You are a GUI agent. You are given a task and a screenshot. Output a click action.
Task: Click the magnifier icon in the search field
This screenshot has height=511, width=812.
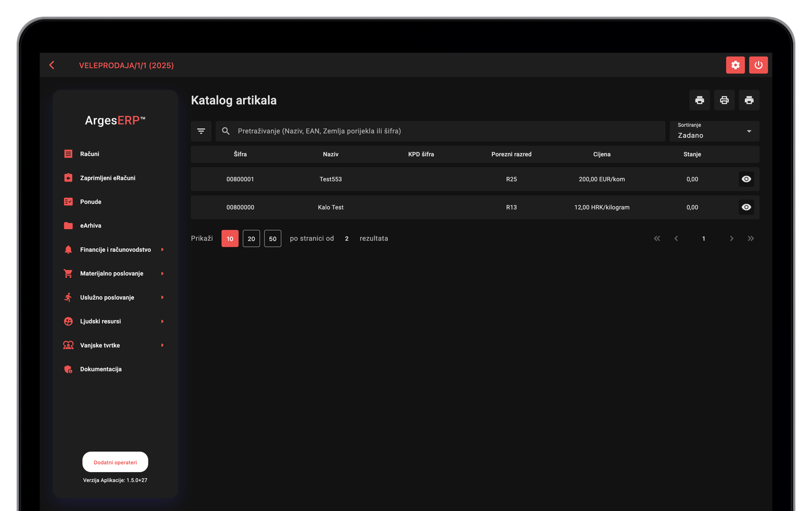(226, 131)
